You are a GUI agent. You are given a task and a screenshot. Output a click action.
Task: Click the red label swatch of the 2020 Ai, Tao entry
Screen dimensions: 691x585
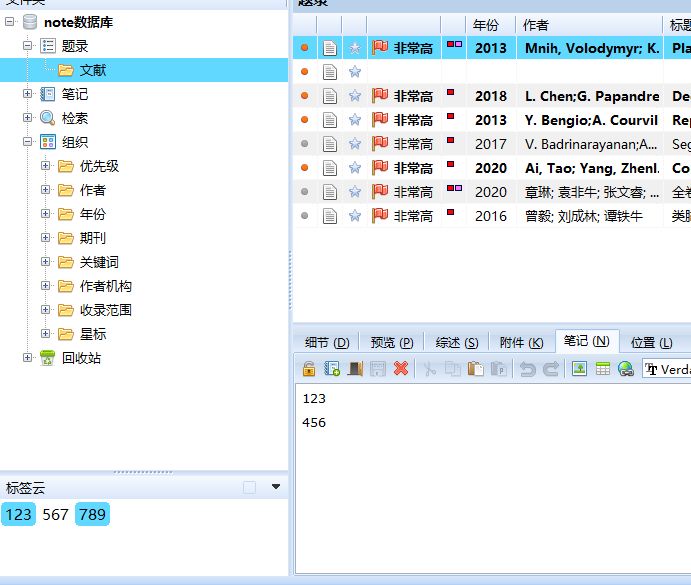[x=450, y=164]
